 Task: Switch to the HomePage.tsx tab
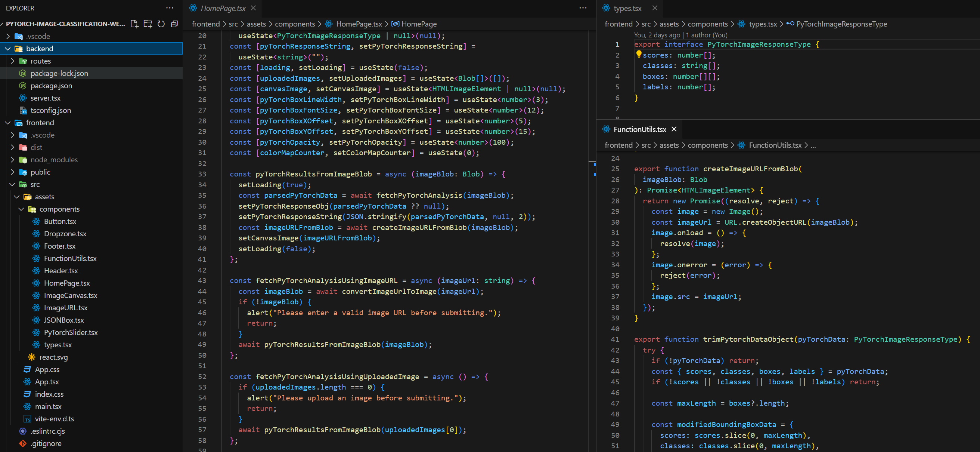pos(223,8)
